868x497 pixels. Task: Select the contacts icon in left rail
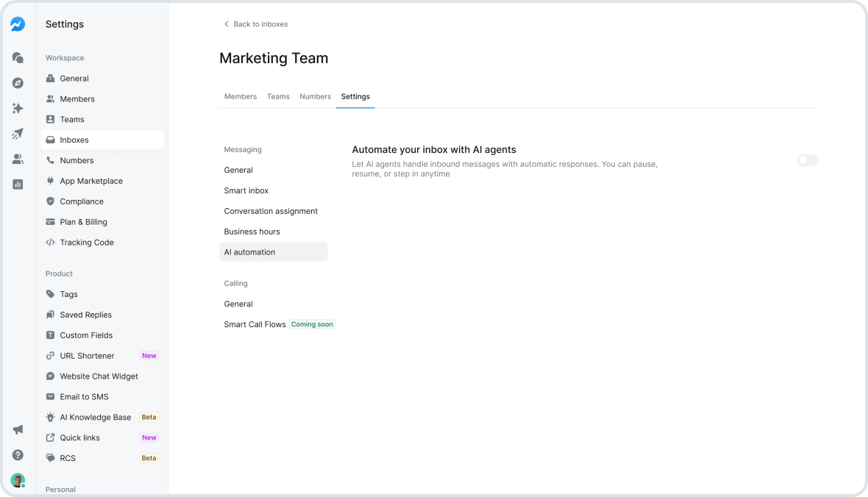point(18,159)
